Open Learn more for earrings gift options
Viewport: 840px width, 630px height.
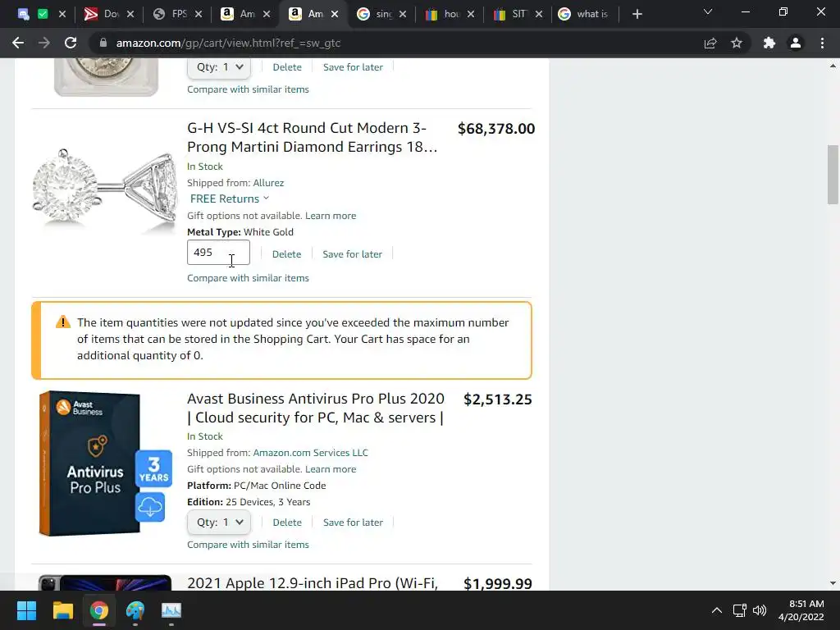click(331, 216)
